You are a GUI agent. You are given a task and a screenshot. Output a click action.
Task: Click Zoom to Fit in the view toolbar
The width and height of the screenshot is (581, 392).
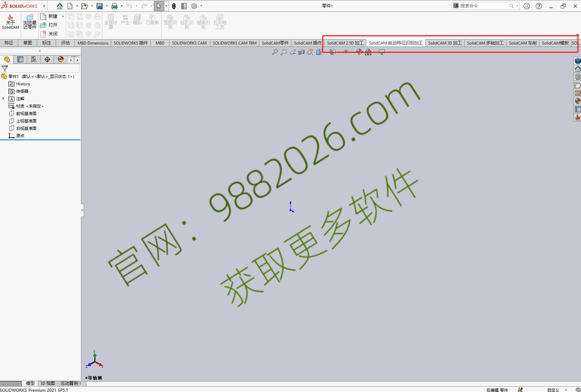[x=275, y=52]
